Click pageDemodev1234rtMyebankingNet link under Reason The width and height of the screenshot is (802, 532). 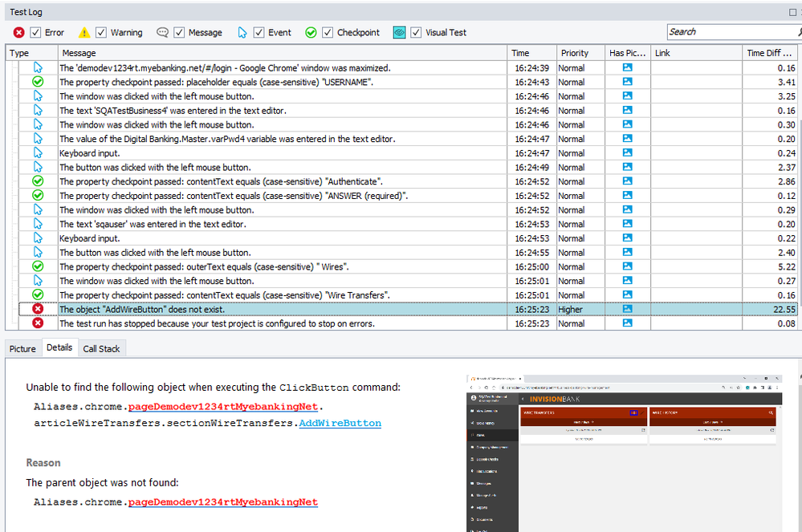click(x=222, y=502)
